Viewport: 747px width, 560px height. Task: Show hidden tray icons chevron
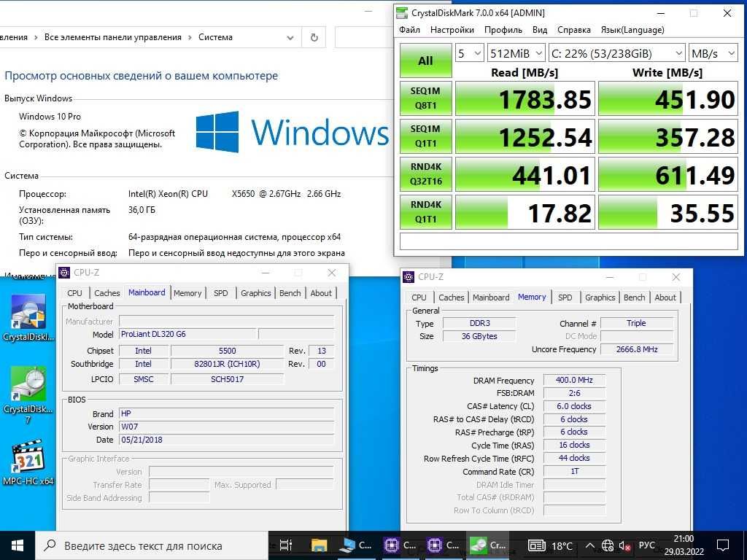click(589, 545)
